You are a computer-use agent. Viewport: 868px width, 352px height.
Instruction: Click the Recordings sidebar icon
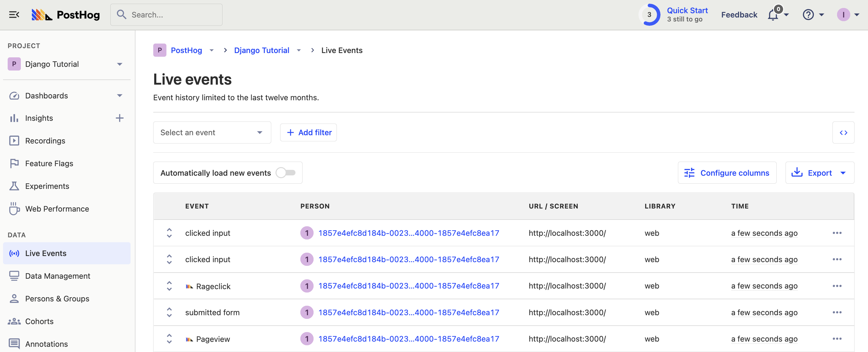pyautogui.click(x=14, y=140)
